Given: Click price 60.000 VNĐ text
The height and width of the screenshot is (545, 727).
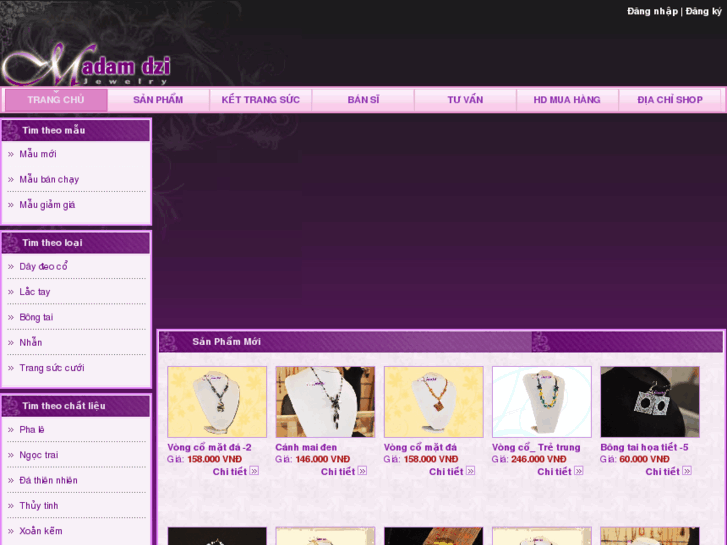Looking at the screenshot, I should (644, 459).
